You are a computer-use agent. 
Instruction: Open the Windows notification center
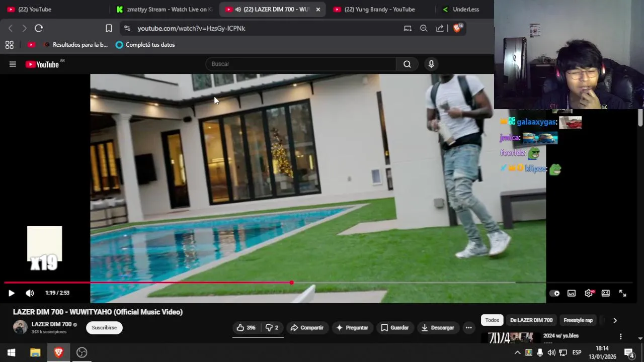[x=629, y=352]
